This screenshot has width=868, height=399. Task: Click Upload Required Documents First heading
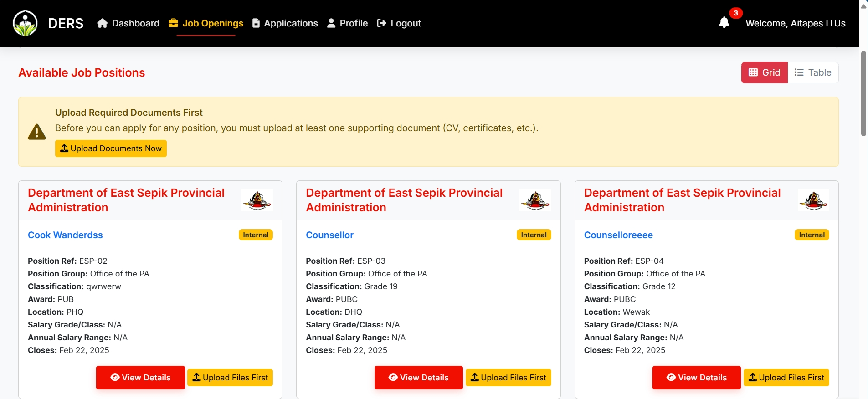pyautogui.click(x=129, y=113)
